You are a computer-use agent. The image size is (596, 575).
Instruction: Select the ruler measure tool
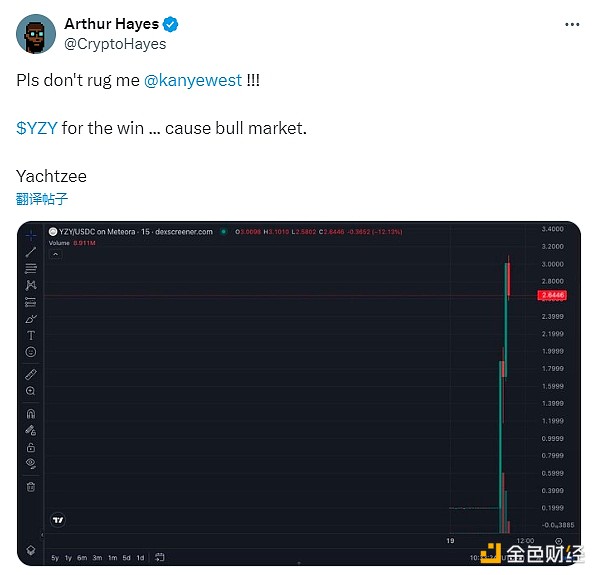tap(31, 374)
